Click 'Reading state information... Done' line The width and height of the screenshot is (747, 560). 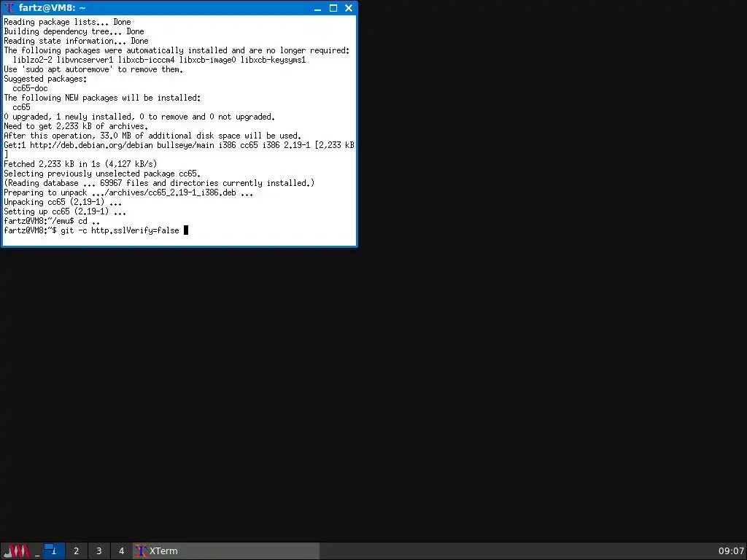click(76, 41)
